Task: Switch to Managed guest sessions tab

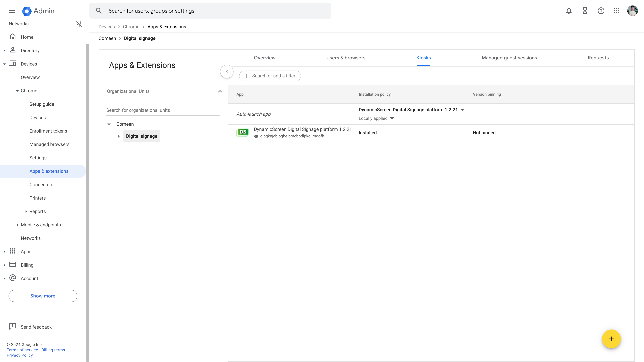Action: coord(509,58)
